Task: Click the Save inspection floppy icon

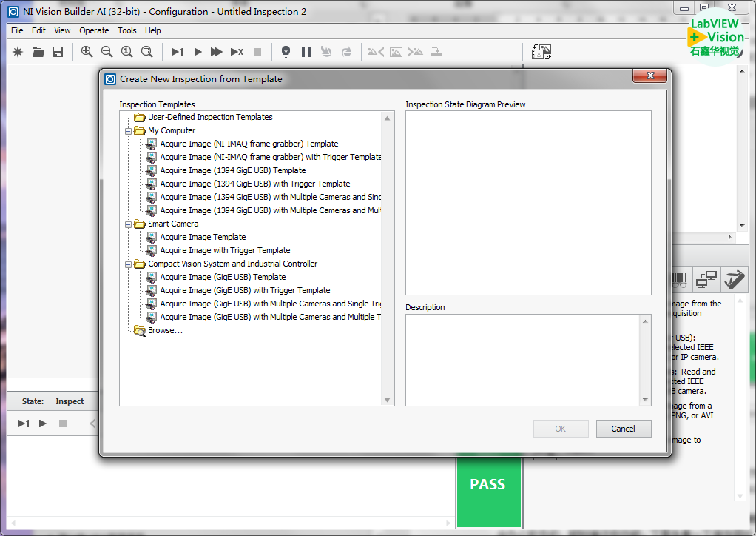Action: click(x=58, y=52)
